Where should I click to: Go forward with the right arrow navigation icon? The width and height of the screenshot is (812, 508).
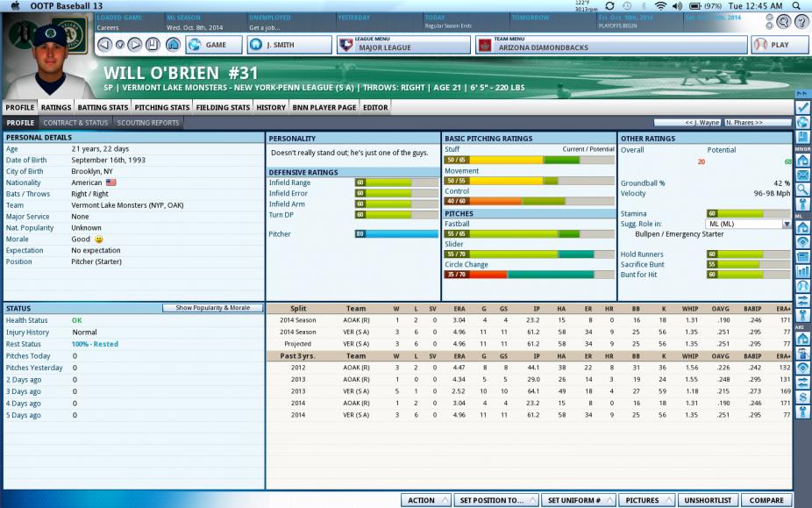point(135,45)
